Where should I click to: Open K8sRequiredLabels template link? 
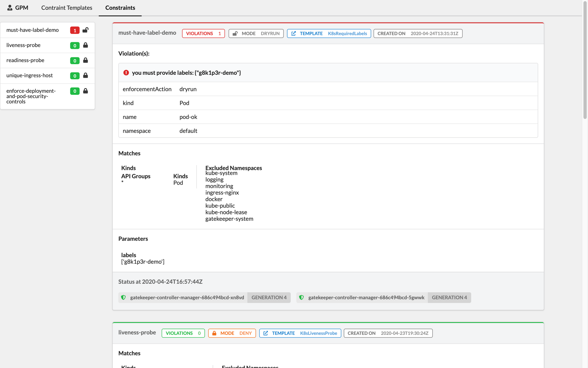click(347, 34)
